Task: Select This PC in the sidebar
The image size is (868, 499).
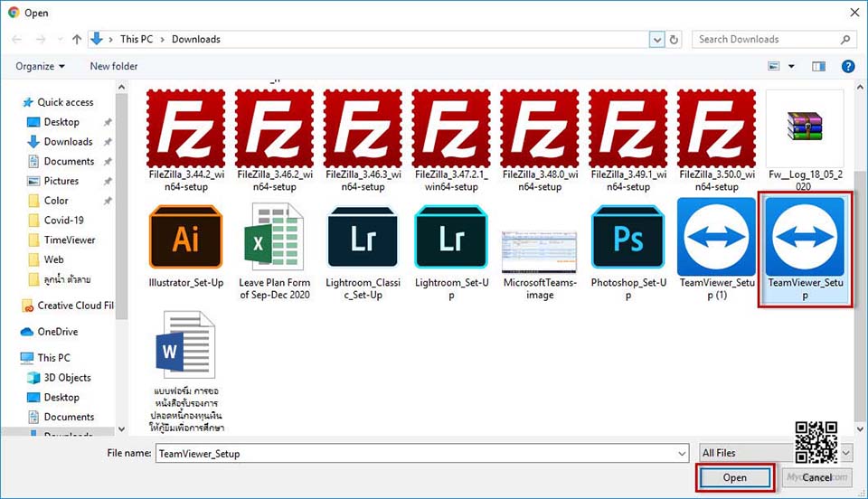Action: click(x=45, y=358)
